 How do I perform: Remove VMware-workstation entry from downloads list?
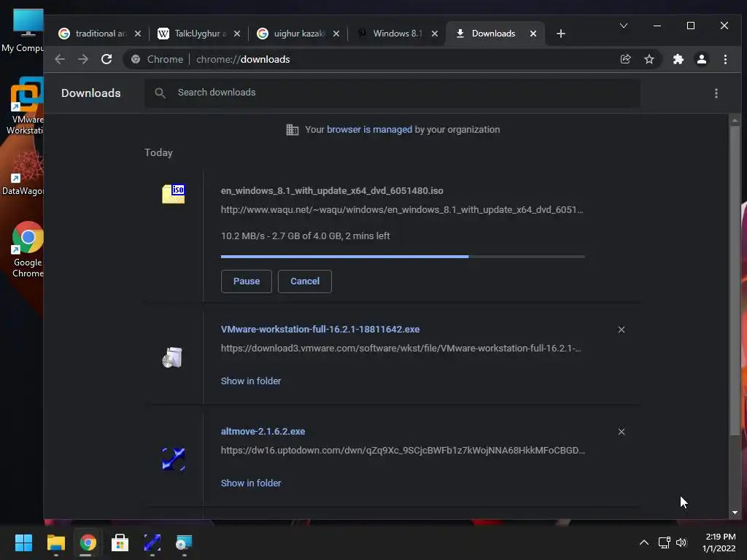point(622,330)
